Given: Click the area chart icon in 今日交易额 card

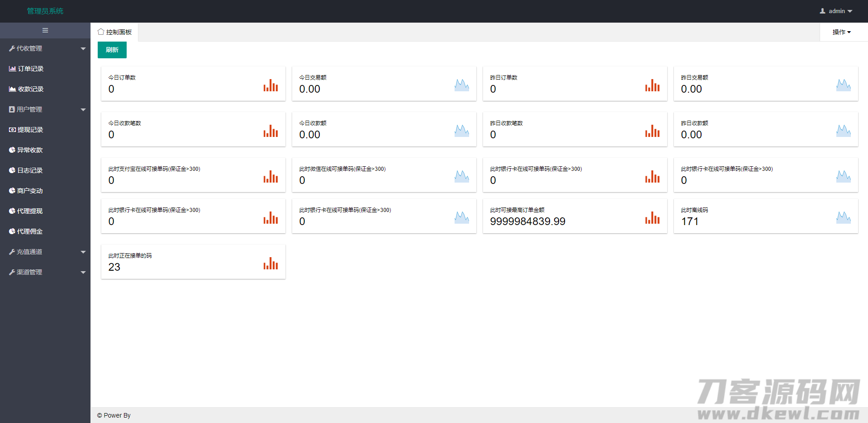Looking at the screenshot, I should tap(461, 85).
